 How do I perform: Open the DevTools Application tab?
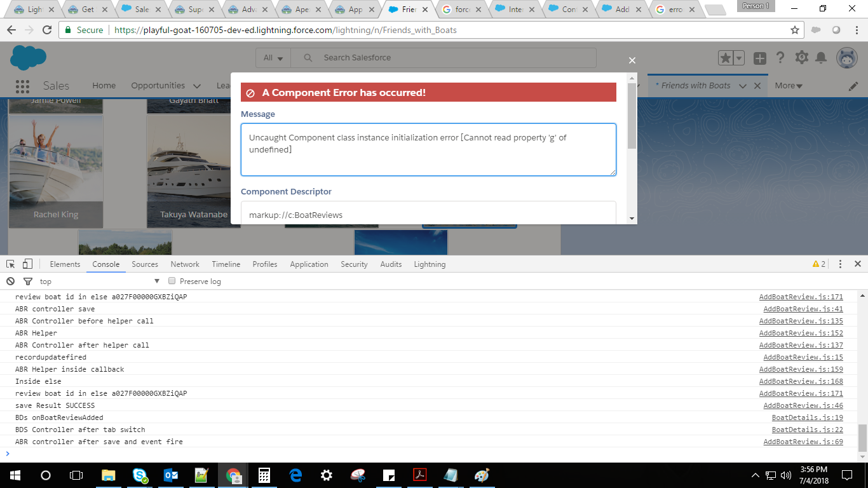pyautogui.click(x=309, y=264)
